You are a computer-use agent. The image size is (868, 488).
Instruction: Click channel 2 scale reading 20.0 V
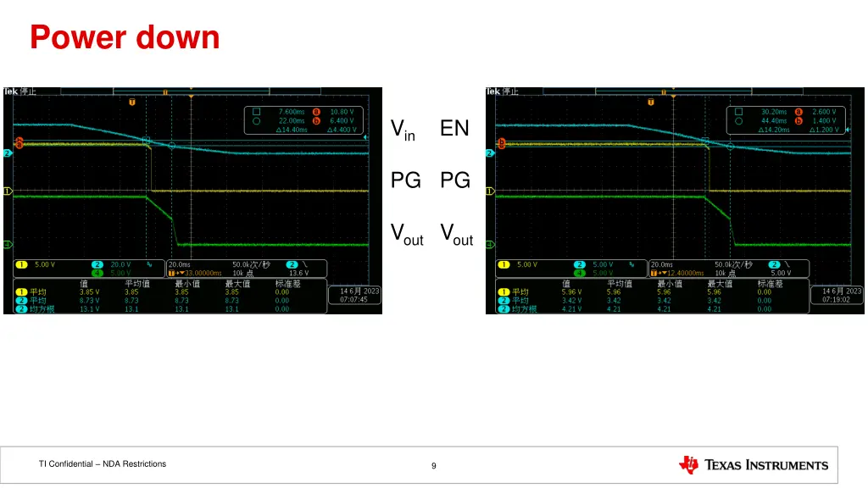click(120, 264)
